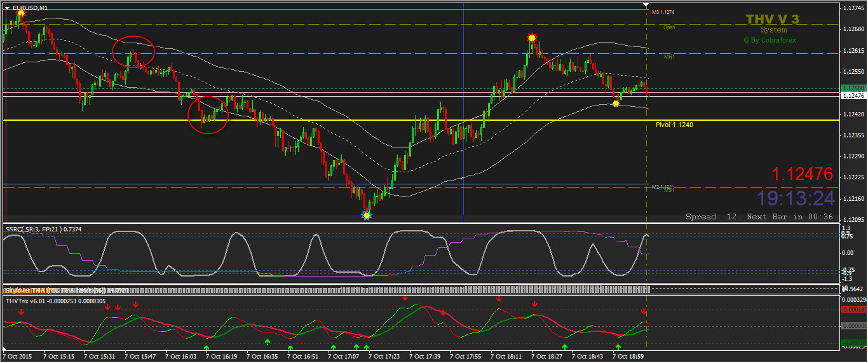This screenshot has height=363, width=868.
Task: Click the white 1.12476 current price tag on the axis
Action: [853, 95]
